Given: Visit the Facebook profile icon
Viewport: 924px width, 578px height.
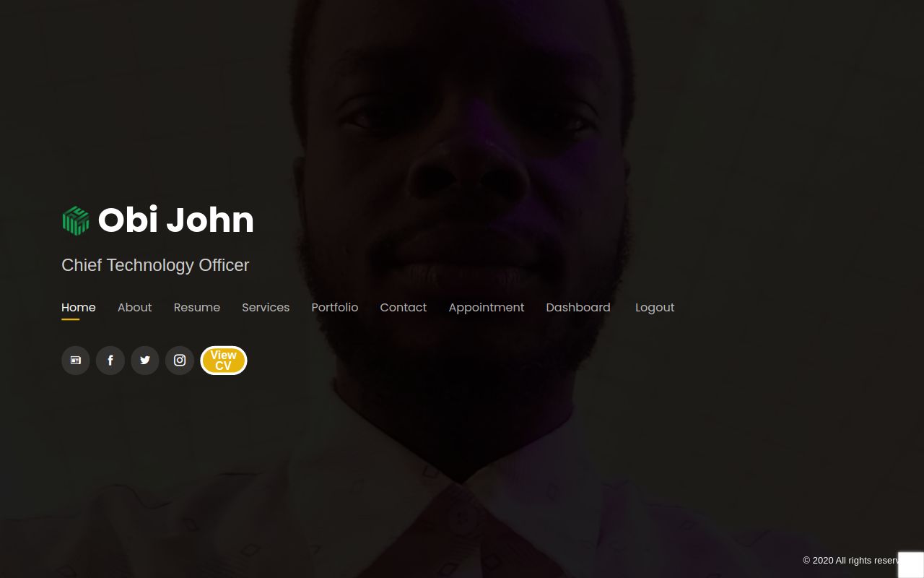Looking at the screenshot, I should pyautogui.click(x=110, y=361).
